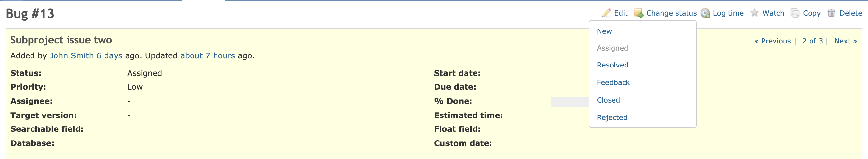Click the Change status icon

tap(639, 13)
